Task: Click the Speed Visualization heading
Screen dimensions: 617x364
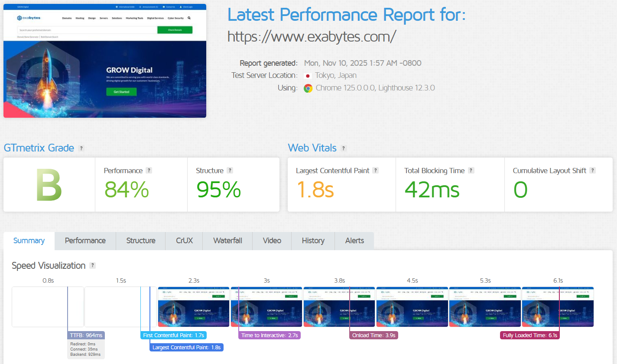Action: (49, 266)
